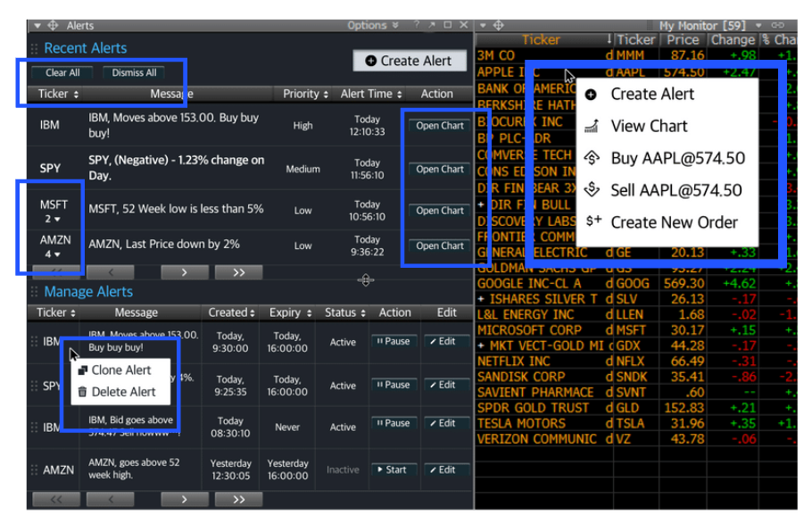812x532 pixels.
Task: Go to previous page of Manage Alerts
Action: click(x=111, y=499)
